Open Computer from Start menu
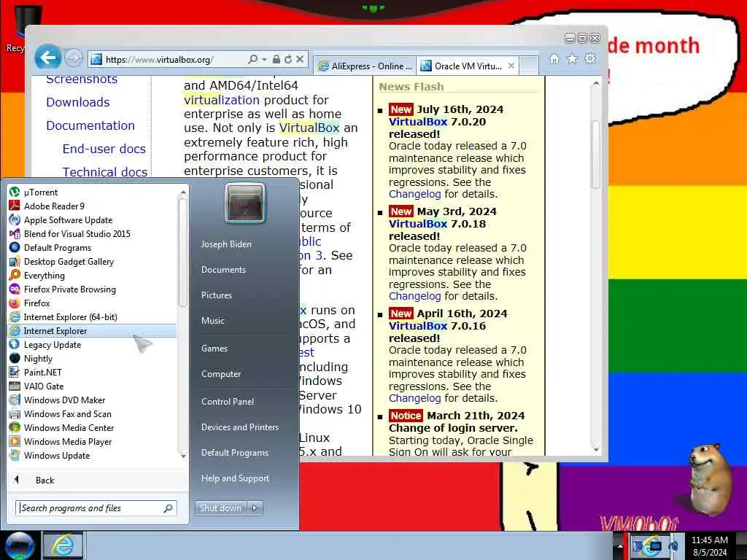 click(221, 374)
